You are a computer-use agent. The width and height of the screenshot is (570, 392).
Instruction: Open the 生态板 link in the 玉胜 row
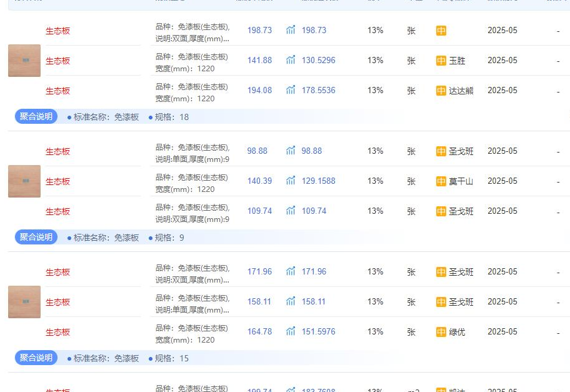(57, 61)
